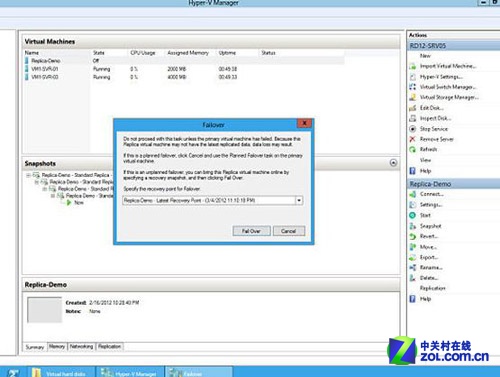The image size is (500, 377).
Task: Select VM1-SVR-01 VM icon in list
Action: click(x=27, y=69)
